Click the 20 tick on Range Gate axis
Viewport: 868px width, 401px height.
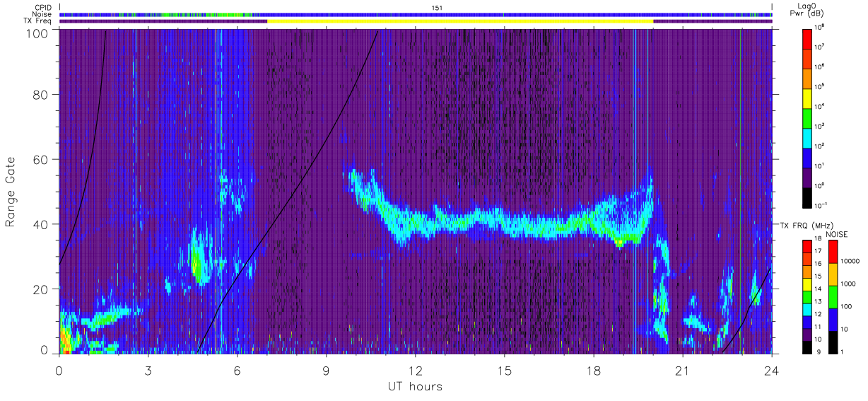[40, 289]
